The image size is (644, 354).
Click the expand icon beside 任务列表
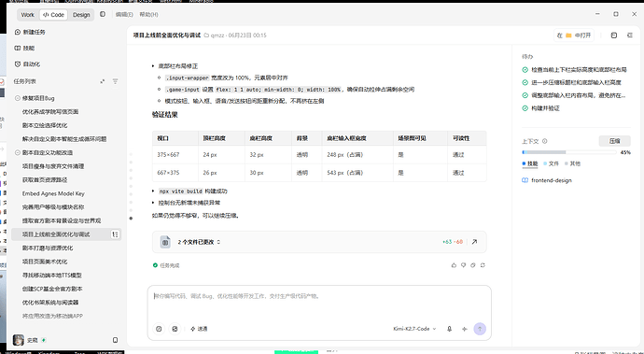click(103, 81)
